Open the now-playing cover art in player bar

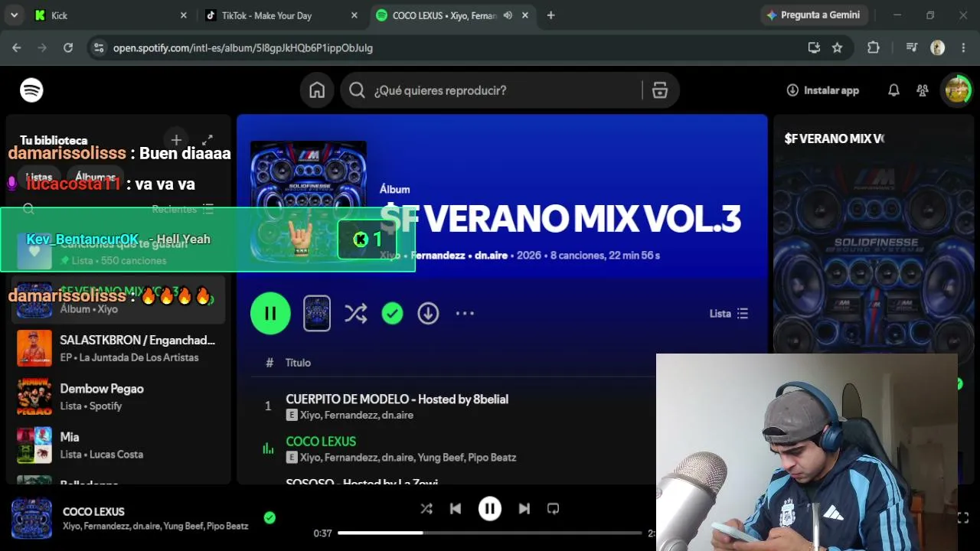pyautogui.click(x=32, y=518)
